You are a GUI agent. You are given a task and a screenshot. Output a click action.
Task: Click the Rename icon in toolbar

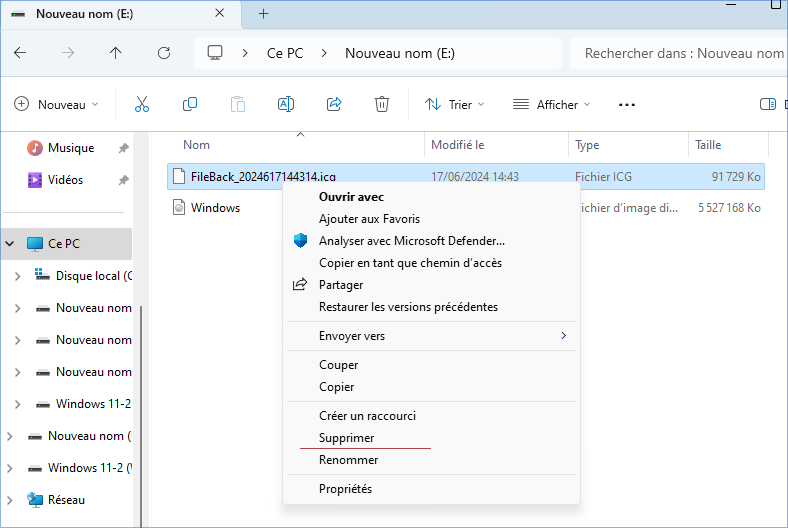(286, 104)
